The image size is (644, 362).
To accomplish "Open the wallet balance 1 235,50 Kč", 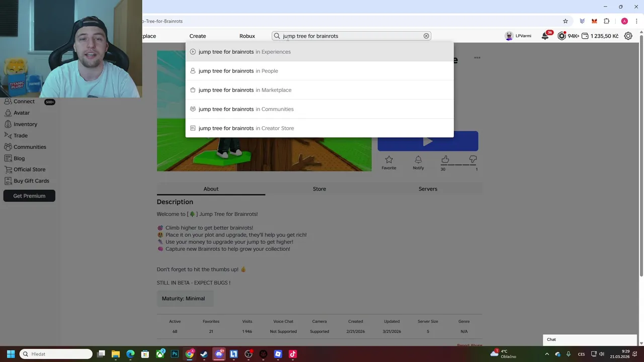I will 600,36.
